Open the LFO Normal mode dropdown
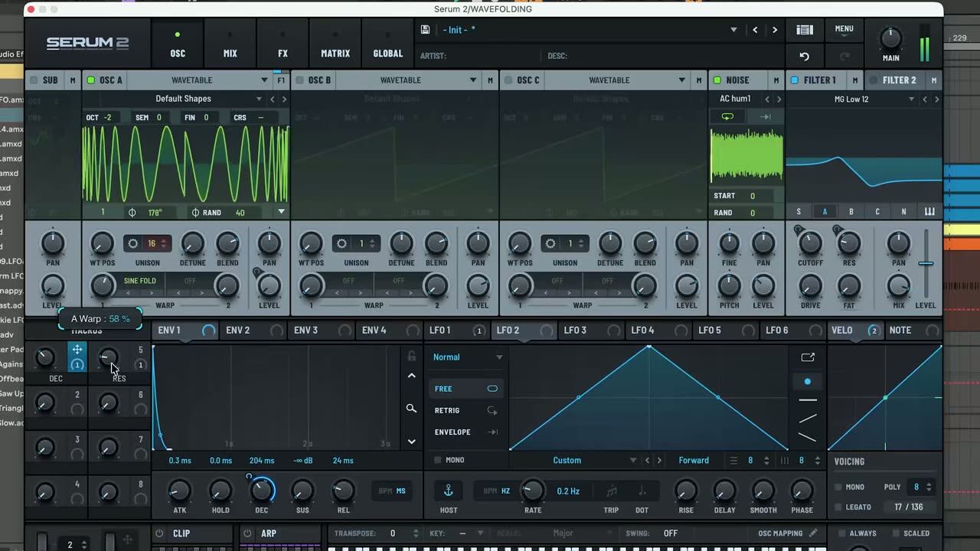 tap(468, 357)
